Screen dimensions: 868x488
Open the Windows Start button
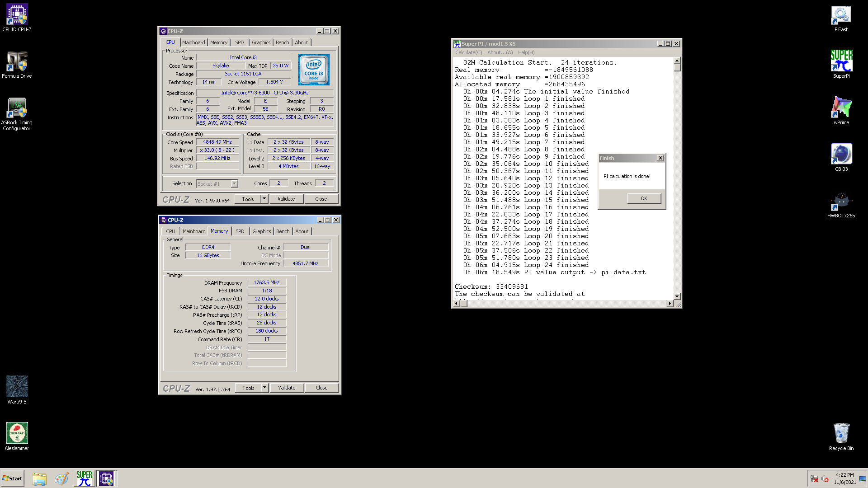click(12, 479)
